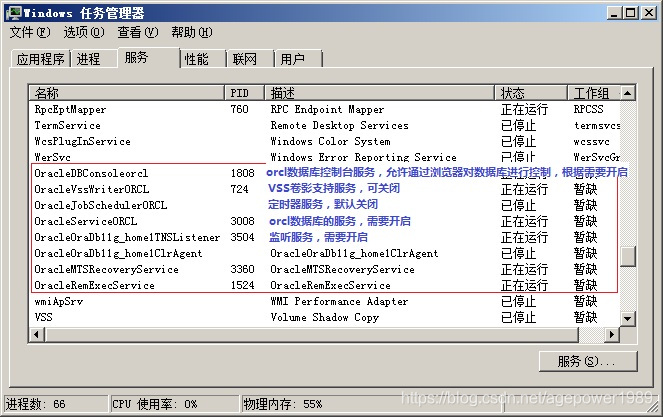Open the 文件(F) menu

tap(30, 32)
